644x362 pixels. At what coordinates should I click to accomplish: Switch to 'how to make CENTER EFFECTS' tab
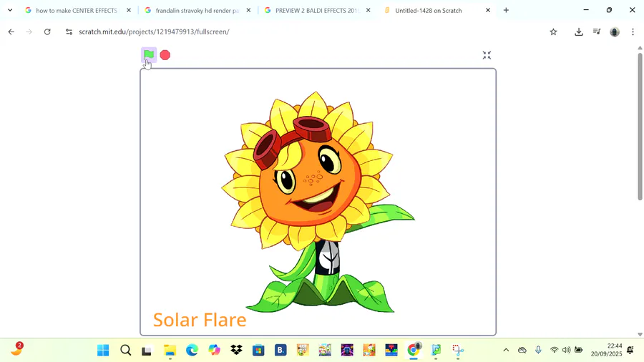click(77, 10)
